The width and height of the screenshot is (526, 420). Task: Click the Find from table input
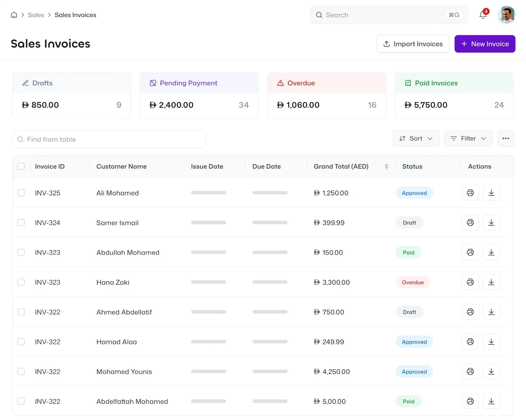coord(109,139)
